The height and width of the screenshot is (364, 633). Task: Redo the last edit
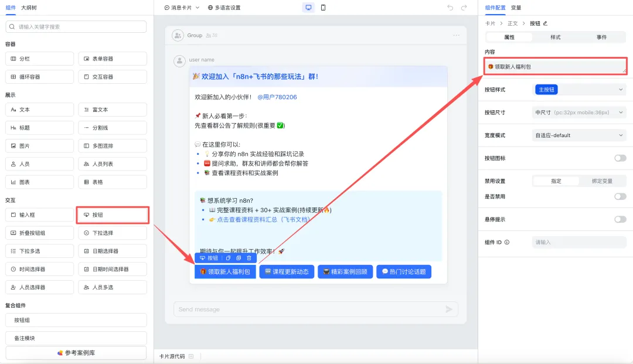(464, 8)
